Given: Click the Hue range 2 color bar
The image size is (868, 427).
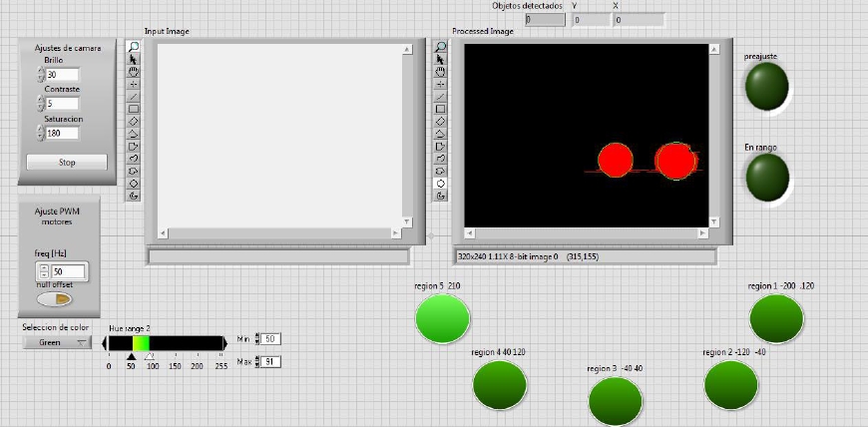Looking at the screenshot, I should click(166, 343).
